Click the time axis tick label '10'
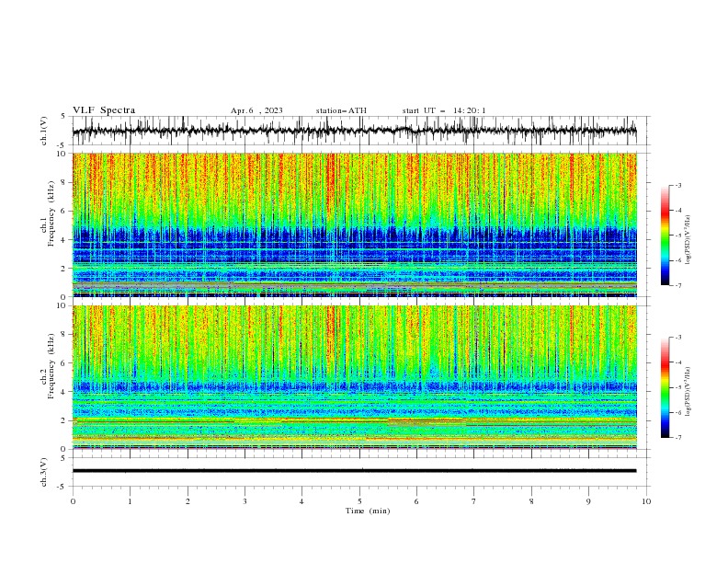728x563 pixels. (x=646, y=501)
